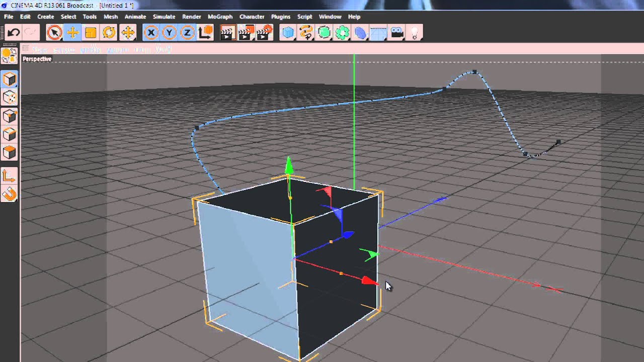This screenshot has width=644, height=362.
Task: Open the Mesh menu
Action: pos(111,17)
